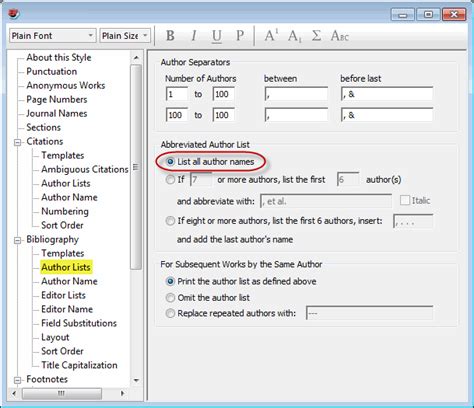The height and width of the screenshot is (408, 474).
Task: Open Numbering settings under Citations
Action: pos(65,211)
